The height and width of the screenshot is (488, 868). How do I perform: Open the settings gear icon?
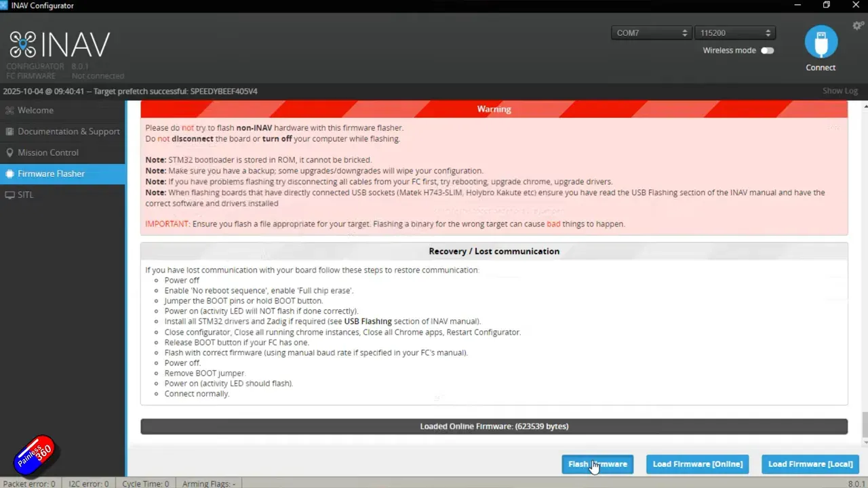tap(858, 26)
